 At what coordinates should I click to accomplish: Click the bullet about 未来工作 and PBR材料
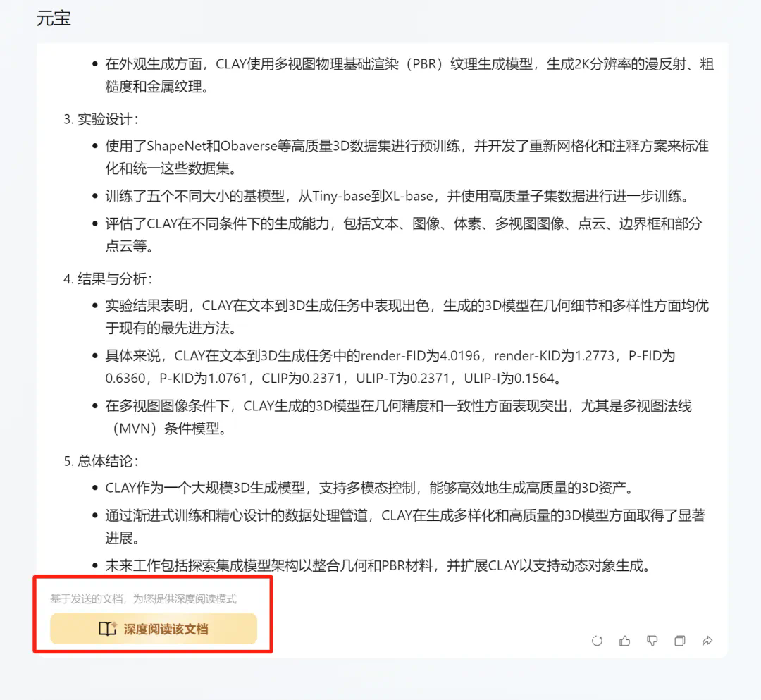pyautogui.click(x=378, y=565)
